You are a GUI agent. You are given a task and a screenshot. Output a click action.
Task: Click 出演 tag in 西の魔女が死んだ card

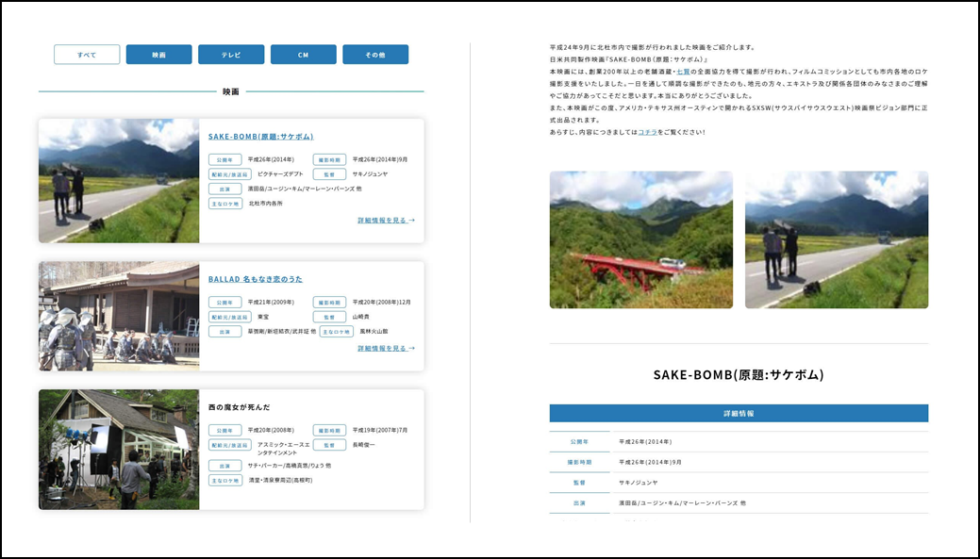pyautogui.click(x=225, y=466)
